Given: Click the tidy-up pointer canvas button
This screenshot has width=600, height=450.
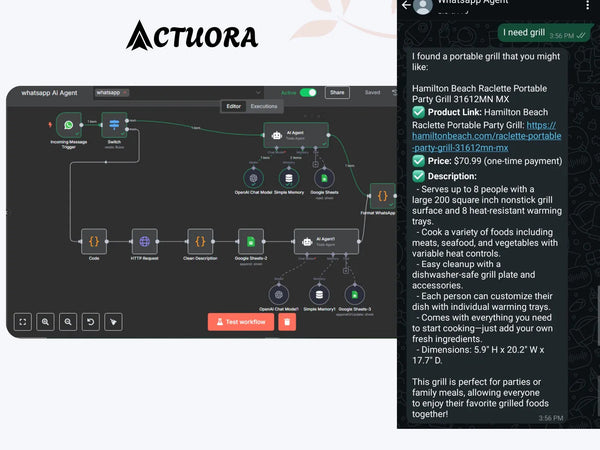Looking at the screenshot, I should [x=113, y=322].
